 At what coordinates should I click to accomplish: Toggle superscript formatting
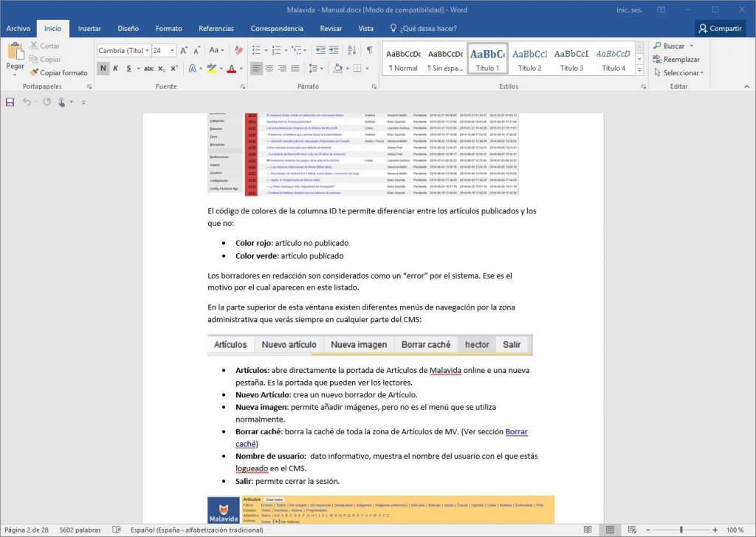point(174,69)
